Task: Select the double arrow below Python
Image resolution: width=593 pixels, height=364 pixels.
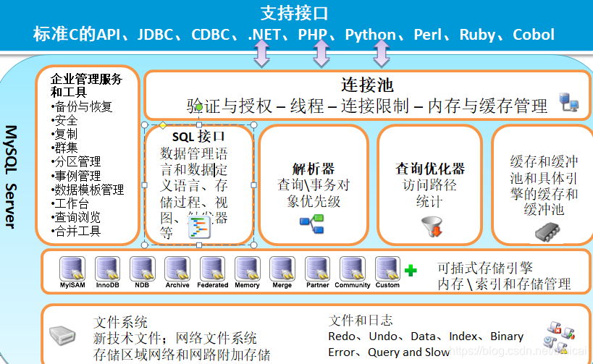Action: click(381, 54)
